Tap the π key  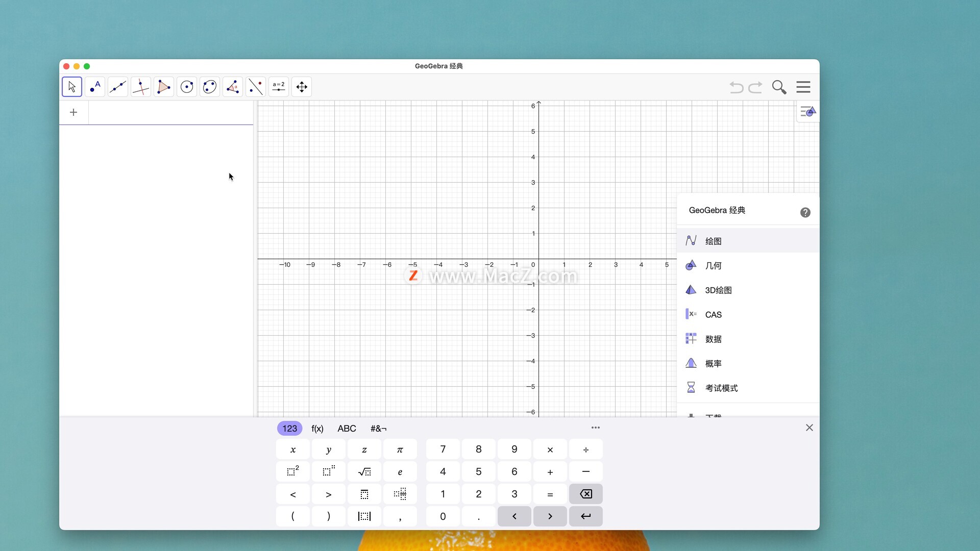coord(400,449)
